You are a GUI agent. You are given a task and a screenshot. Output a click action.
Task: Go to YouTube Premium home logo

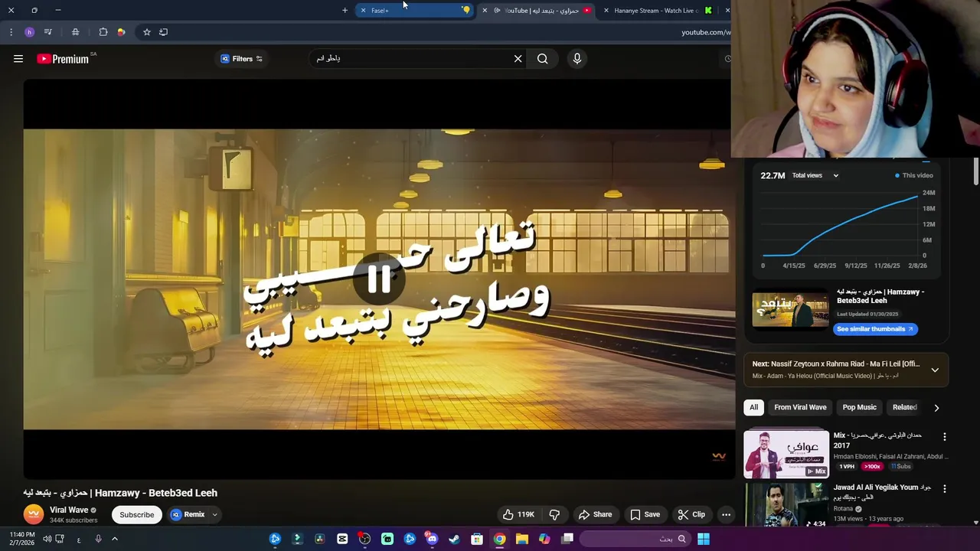pyautogui.click(x=63, y=59)
